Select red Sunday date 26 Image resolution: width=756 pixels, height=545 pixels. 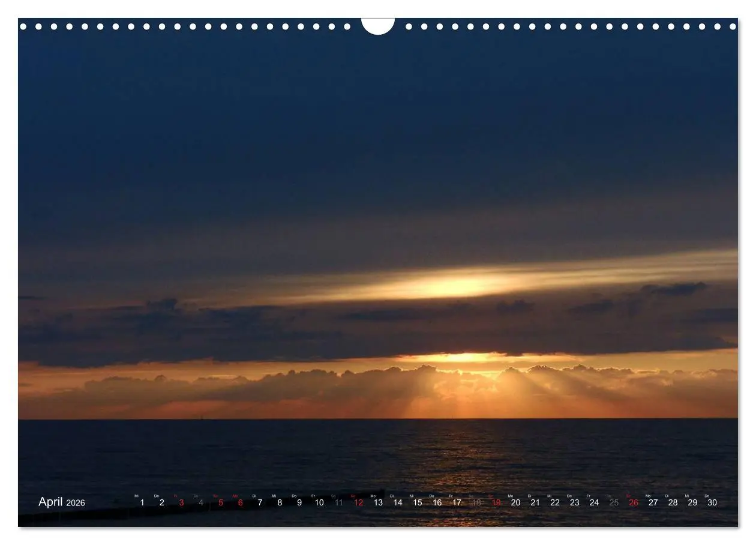(634, 502)
